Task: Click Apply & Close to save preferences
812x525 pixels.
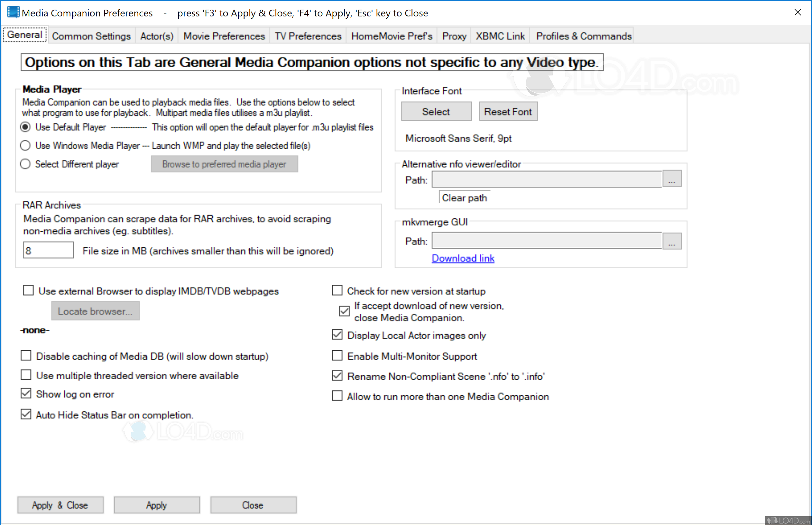Action: click(60, 505)
